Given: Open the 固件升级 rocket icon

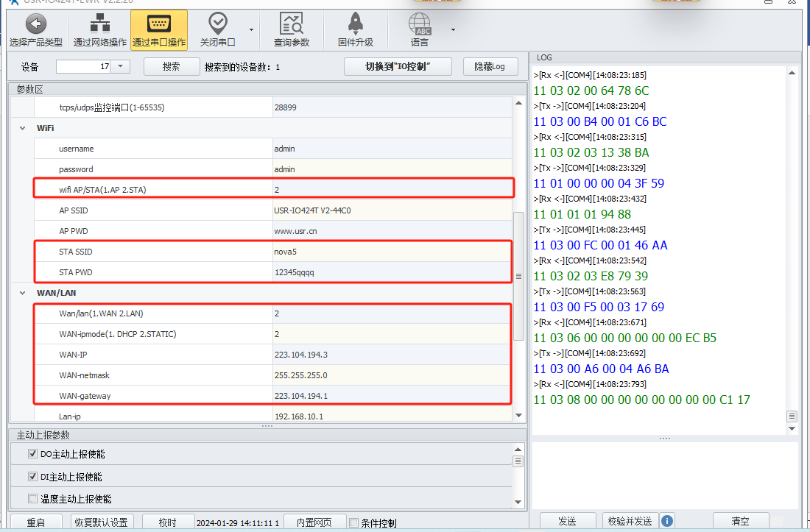Looking at the screenshot, I should click(x=355, y=24).
